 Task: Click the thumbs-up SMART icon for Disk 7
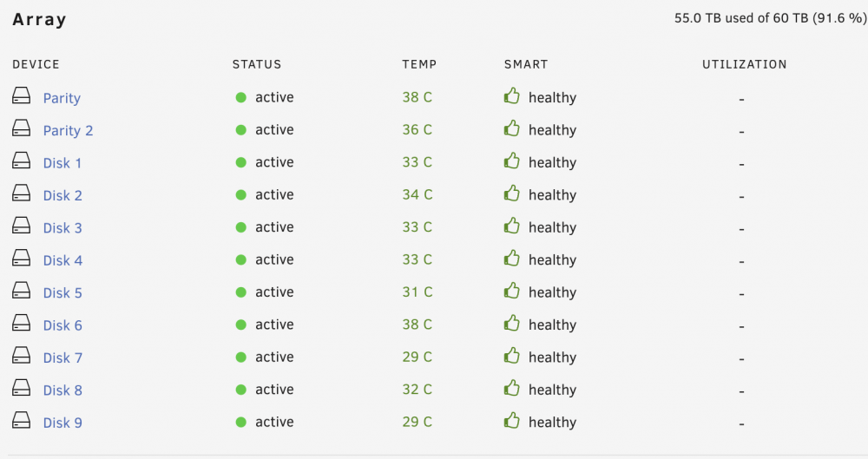tap(512, 356)
